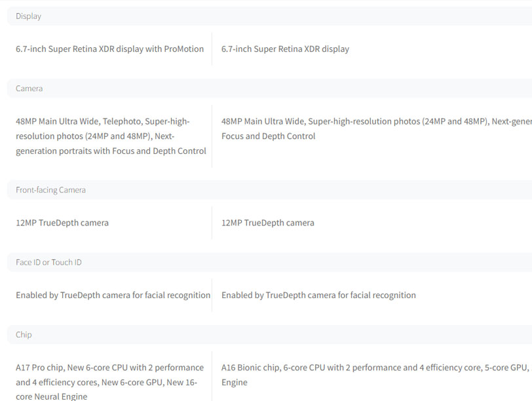Click second column '12MP TrueDepth camera' cell
Viewport: 532px width, 401px height.
268,223
